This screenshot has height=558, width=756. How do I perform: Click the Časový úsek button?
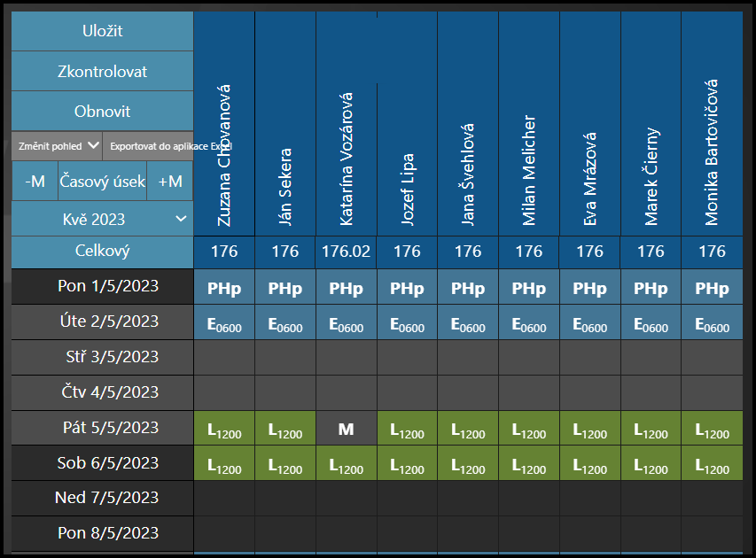102,182
